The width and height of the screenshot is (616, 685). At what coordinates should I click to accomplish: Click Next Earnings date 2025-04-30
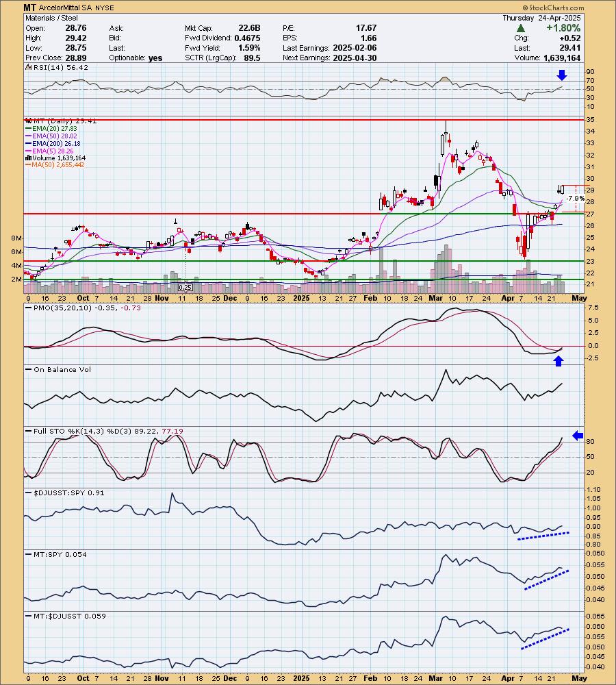355,58
